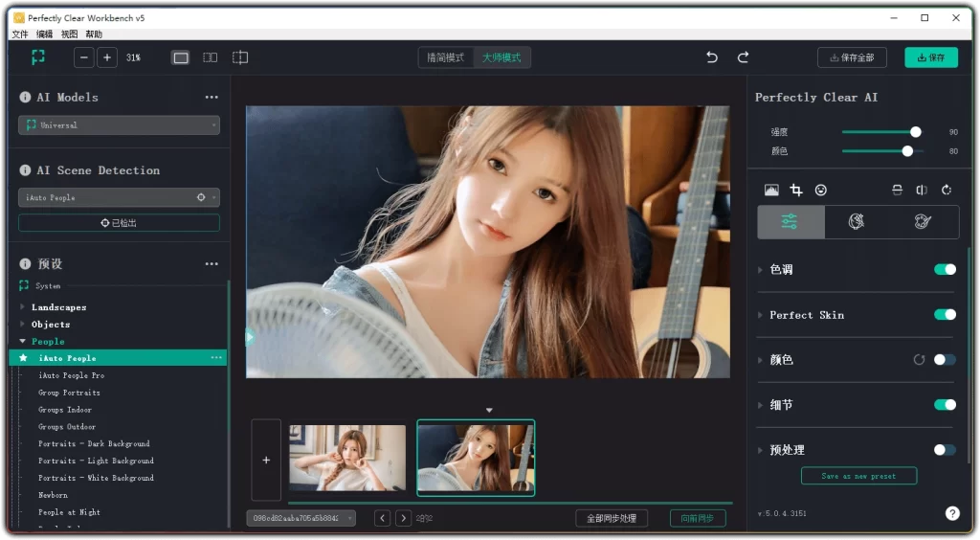The image size is (980, 540).
Task: Open the histogram image icon
Action: point(772,190)
